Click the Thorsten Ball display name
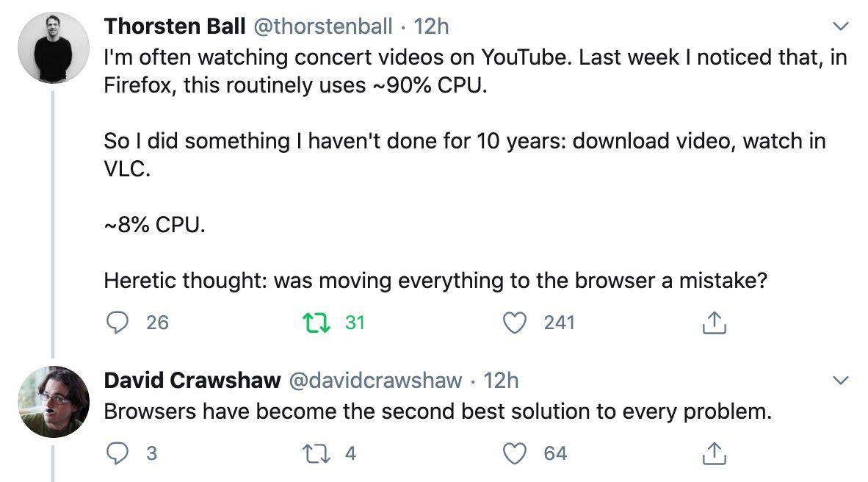 pyautogui.click(x=175, y=26)
